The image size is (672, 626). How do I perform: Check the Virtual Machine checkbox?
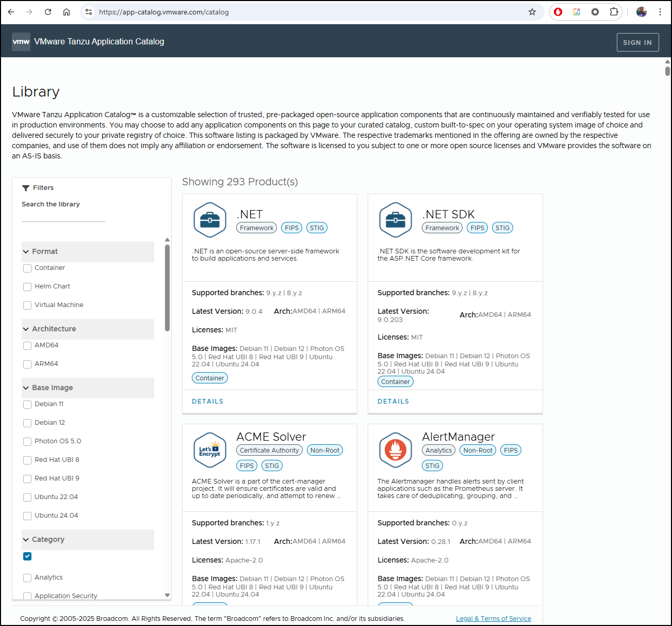click(27, 306)
